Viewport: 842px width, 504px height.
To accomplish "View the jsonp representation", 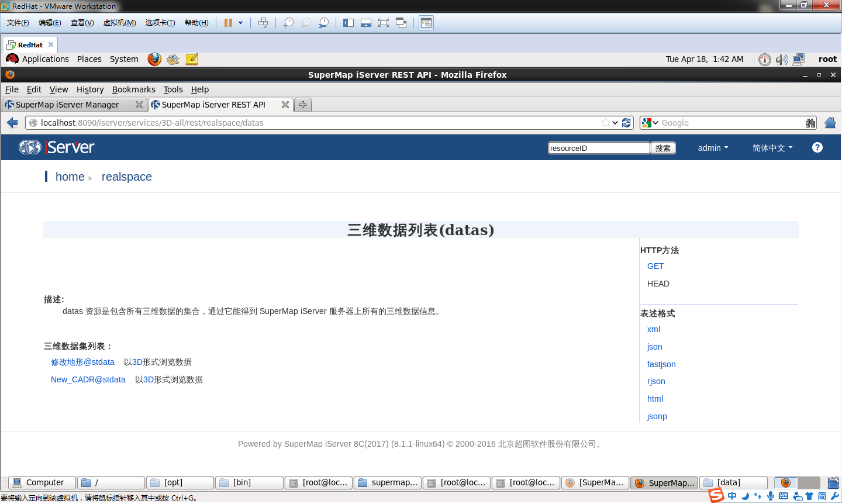I will point(657,416).
